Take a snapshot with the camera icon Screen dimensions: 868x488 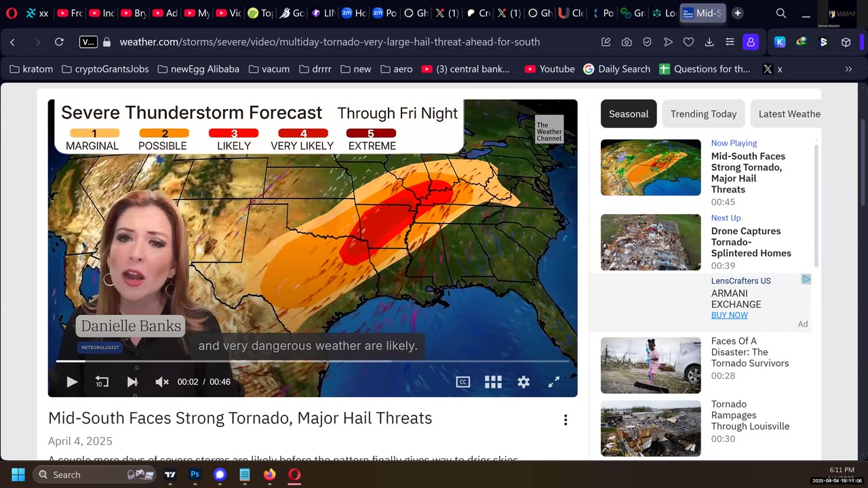tap(627, 42)
